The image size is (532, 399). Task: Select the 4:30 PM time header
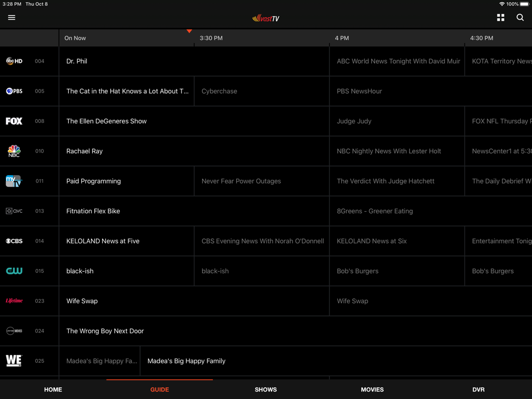click(481, 38)
